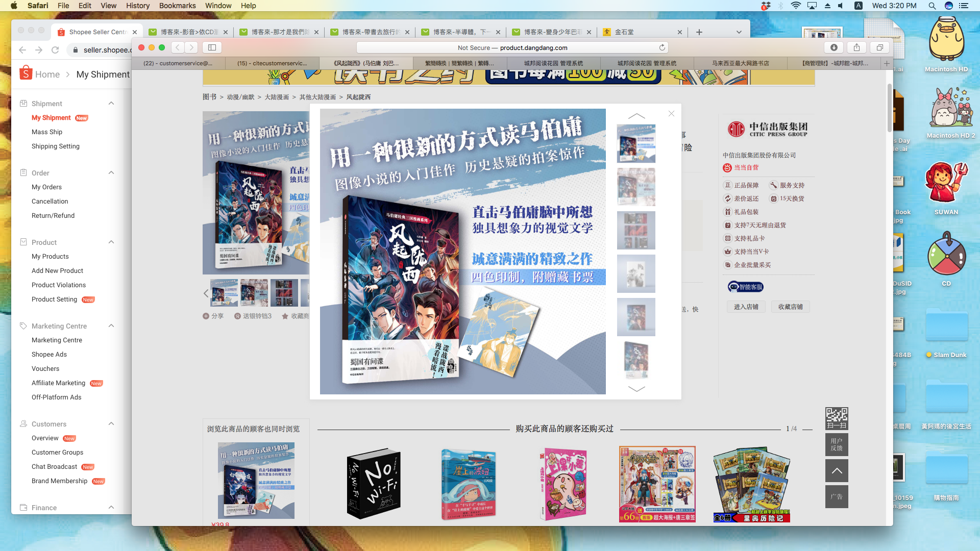Open 金石堂 tab in back window

coord(642,32)
